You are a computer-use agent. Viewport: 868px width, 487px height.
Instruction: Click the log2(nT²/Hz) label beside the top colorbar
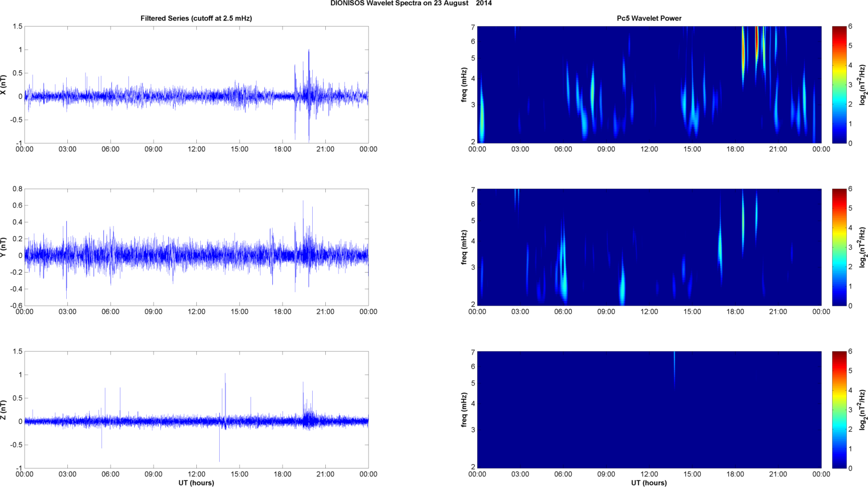[863, 85]
